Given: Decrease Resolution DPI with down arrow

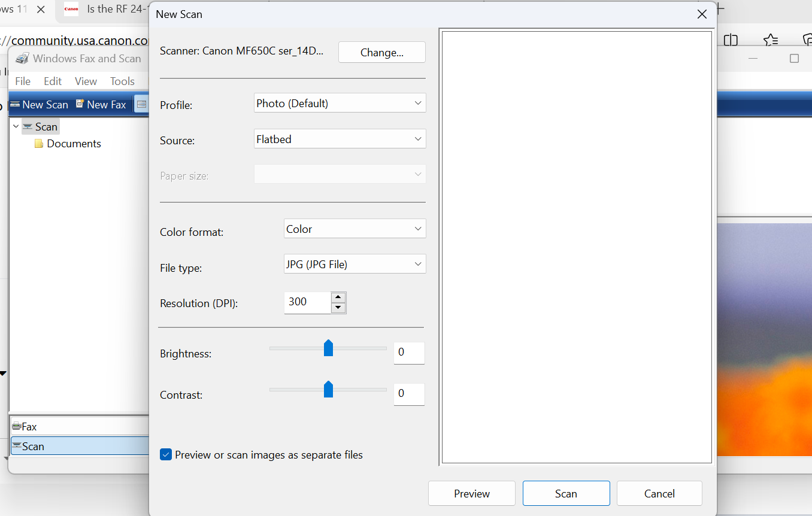Looking at the screenshot, I should (x=338, y=308).
